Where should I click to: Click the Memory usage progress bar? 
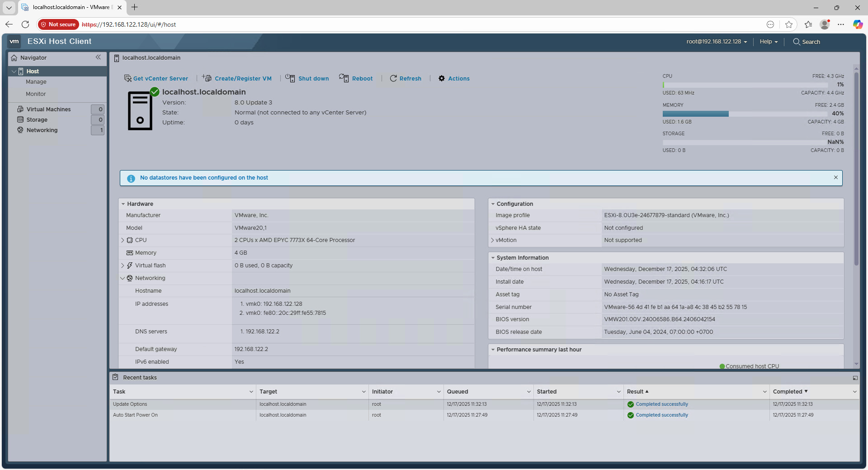click(745, 114)
